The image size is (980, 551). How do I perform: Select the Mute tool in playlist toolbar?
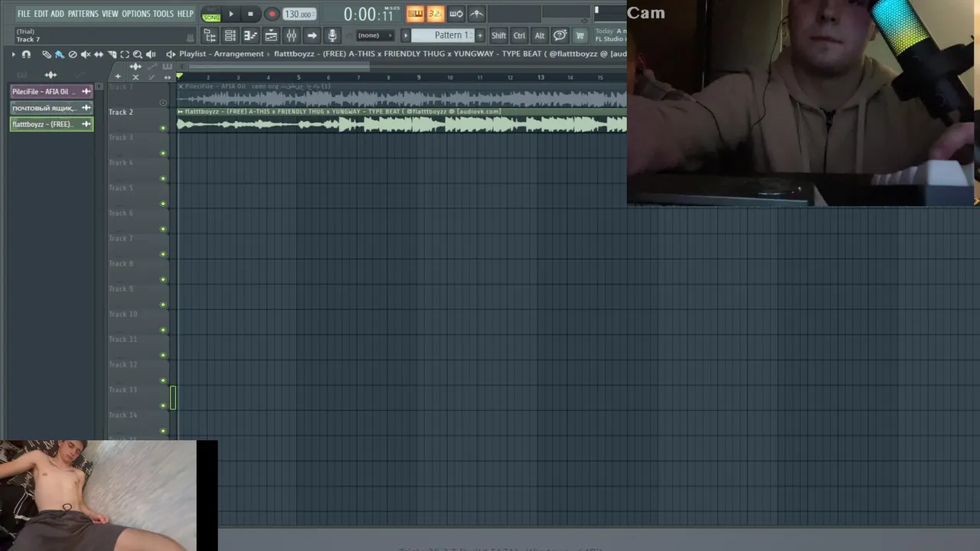[86, 54]
